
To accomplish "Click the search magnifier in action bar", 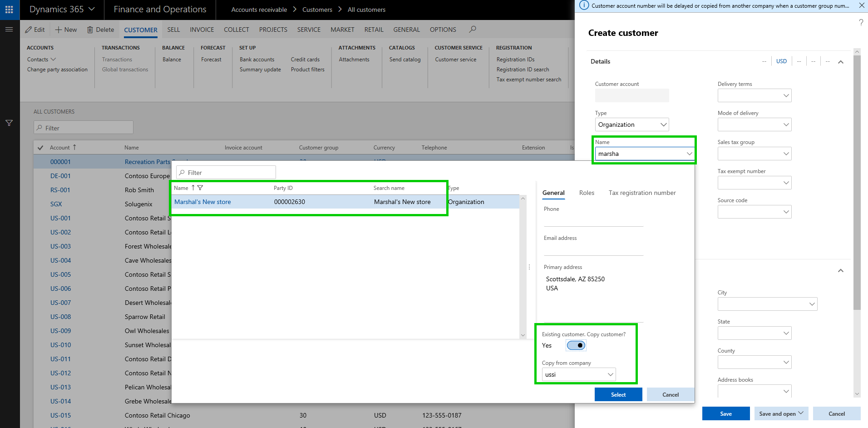I will click(473, 30).
